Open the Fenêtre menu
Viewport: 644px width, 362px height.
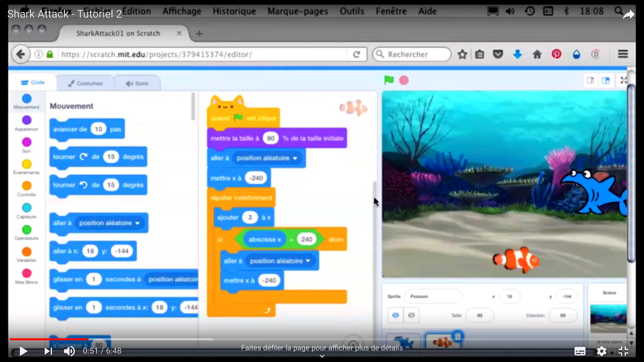click(x=391, y=11)
